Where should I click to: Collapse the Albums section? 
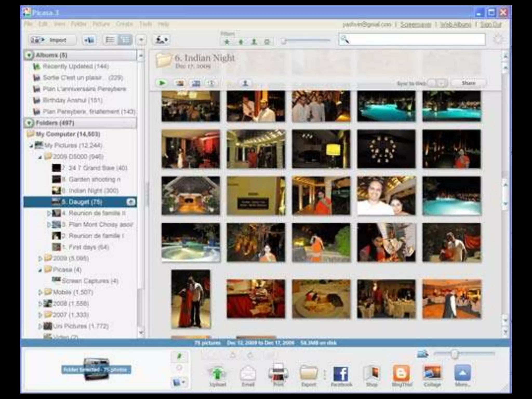coord(29,55)
